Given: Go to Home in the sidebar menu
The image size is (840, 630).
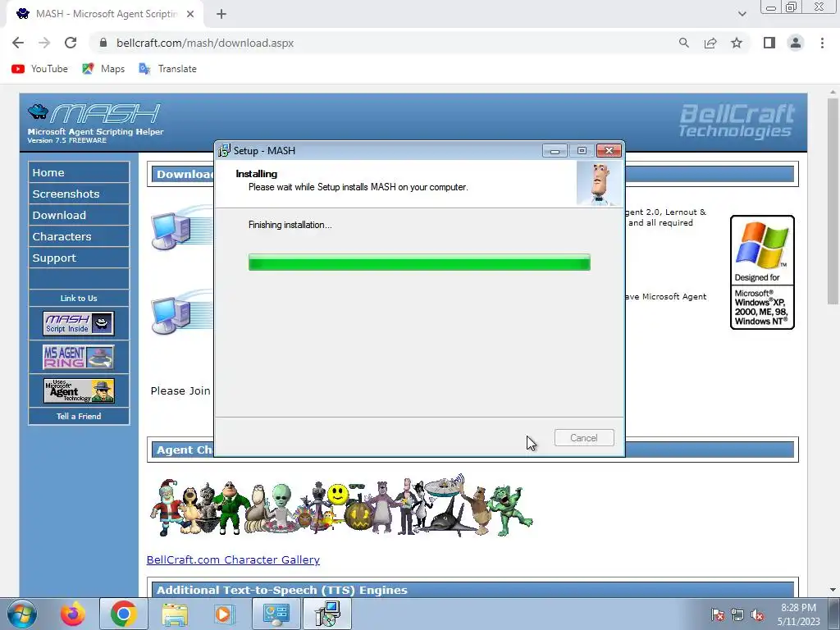Looking at the screenshot, I should [x=79, y=172].
